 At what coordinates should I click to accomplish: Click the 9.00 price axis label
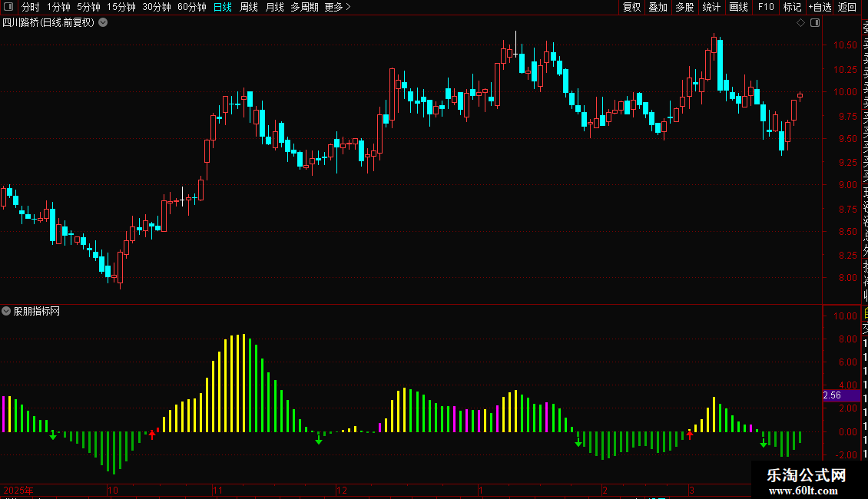click(847, 185)
